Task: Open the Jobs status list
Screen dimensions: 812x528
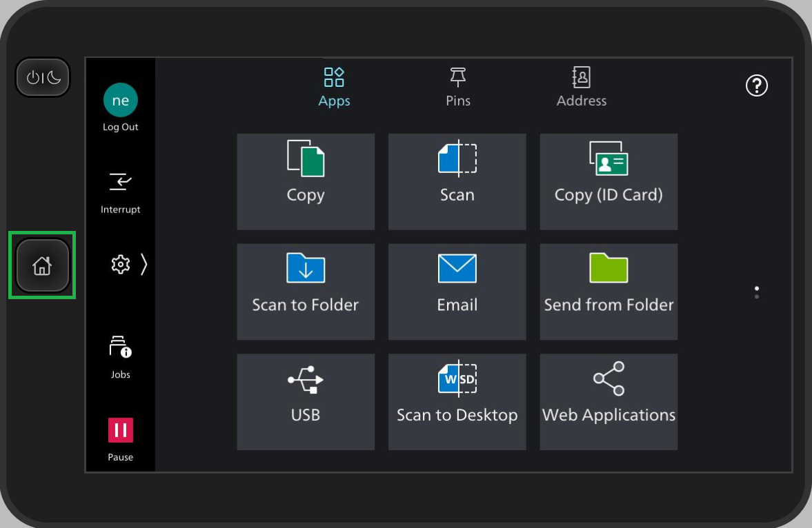Action: 120,356
